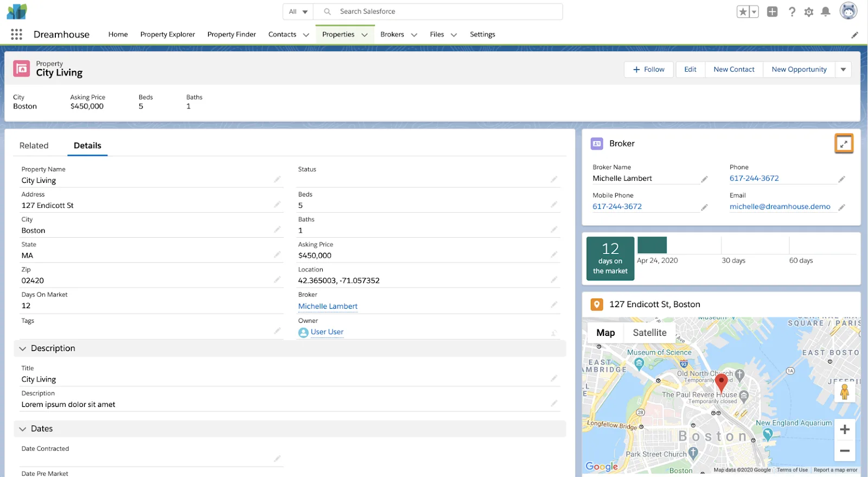Screen dimensions: 868x477
Task: Show more record actions dropdown
Action: 843,69
